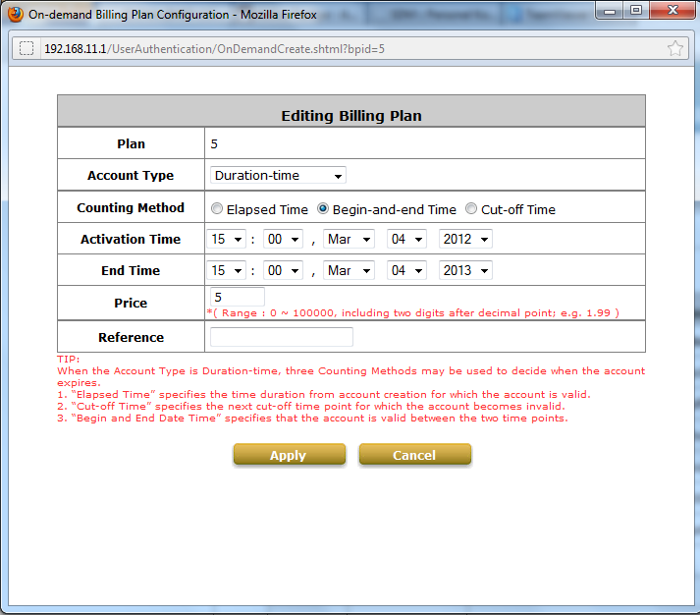Click the bookmark star icon
700x615 pixels.
coord(674,48)
